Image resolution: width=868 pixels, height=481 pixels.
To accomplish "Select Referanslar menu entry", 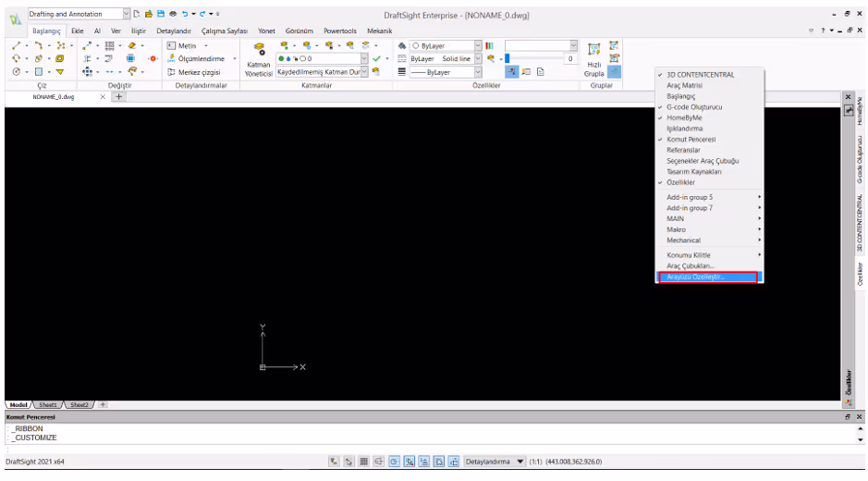I will tap(709, 150).
